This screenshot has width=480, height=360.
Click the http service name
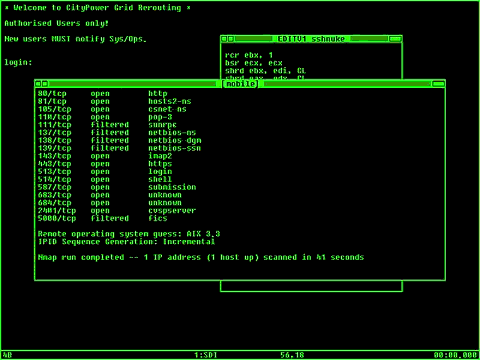tap(158, 94)
